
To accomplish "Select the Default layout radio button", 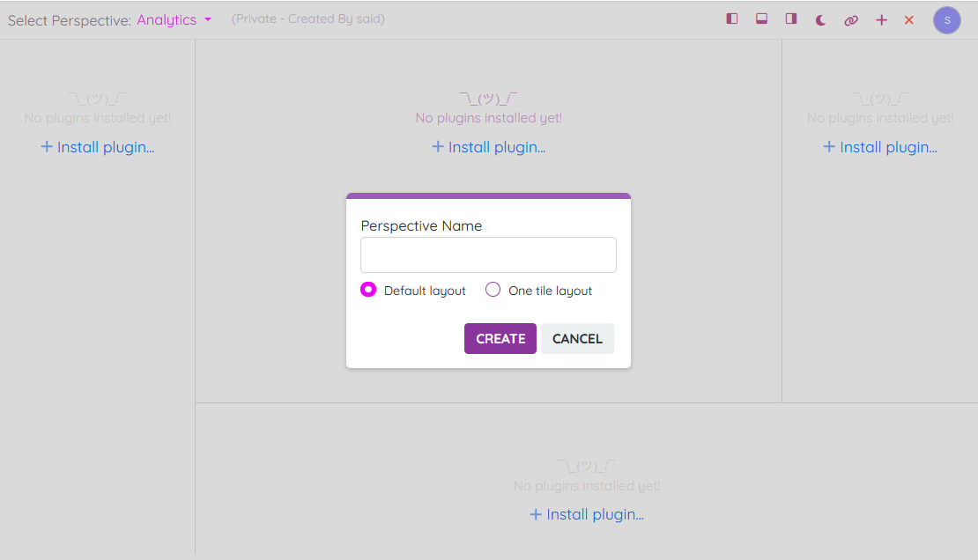I will (369, 290).
